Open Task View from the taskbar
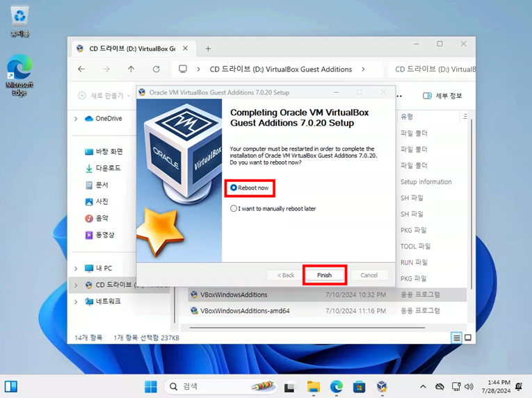Screen dimensions: 532x398 [x=289, y=386]
